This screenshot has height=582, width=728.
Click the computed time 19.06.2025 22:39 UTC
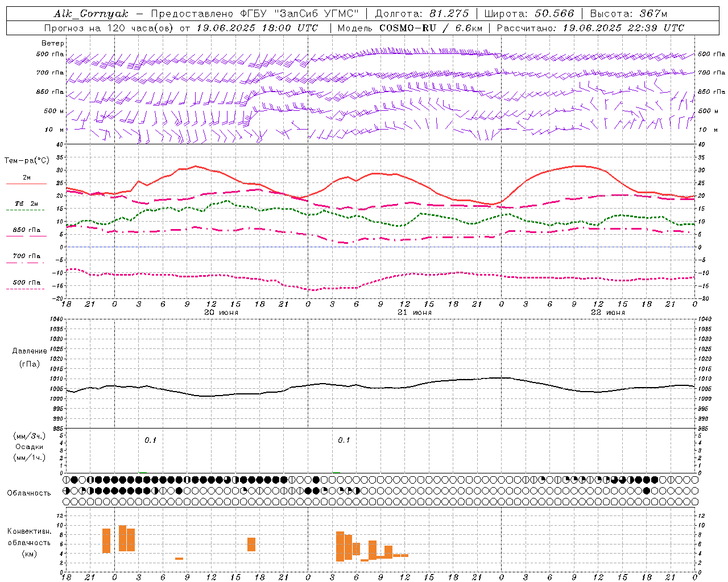pos(623,28)
